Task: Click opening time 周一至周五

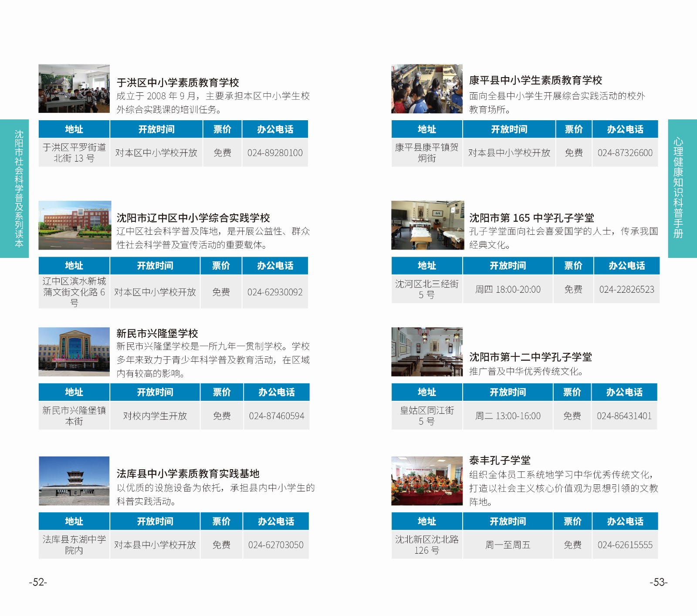Action: tap(508, 545)
